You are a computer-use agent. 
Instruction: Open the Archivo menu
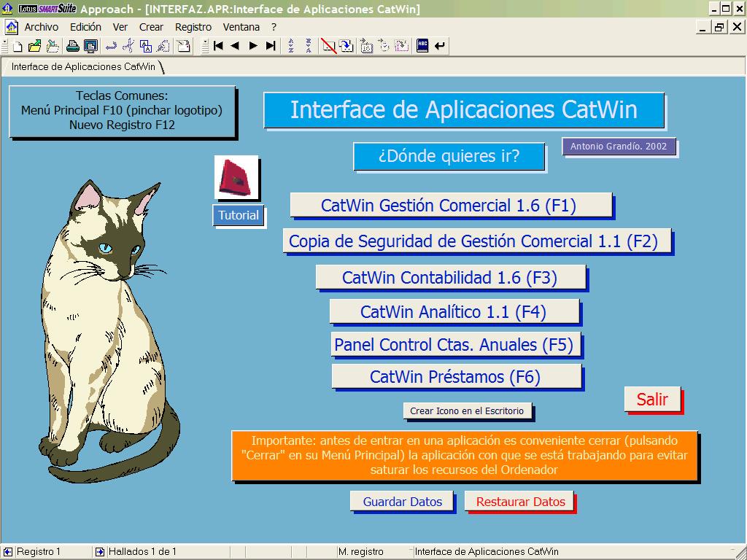(x=41, y=27)
